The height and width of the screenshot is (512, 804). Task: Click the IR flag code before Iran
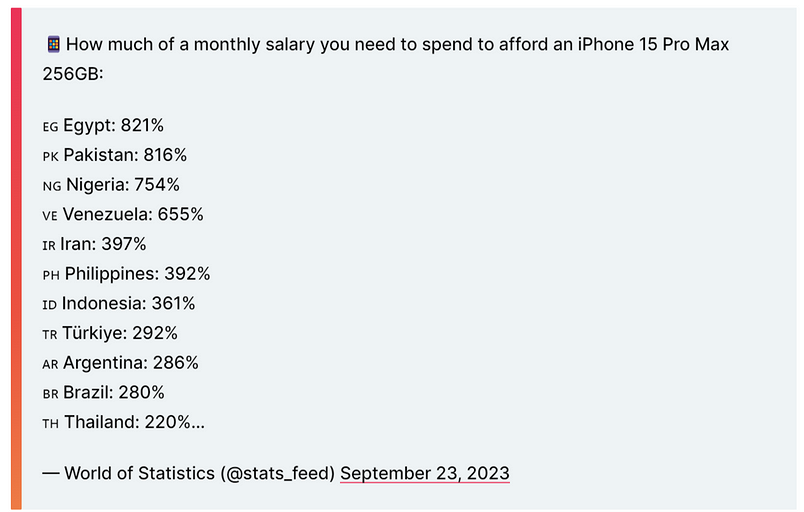pyautogui.click(x=49, y=245)
